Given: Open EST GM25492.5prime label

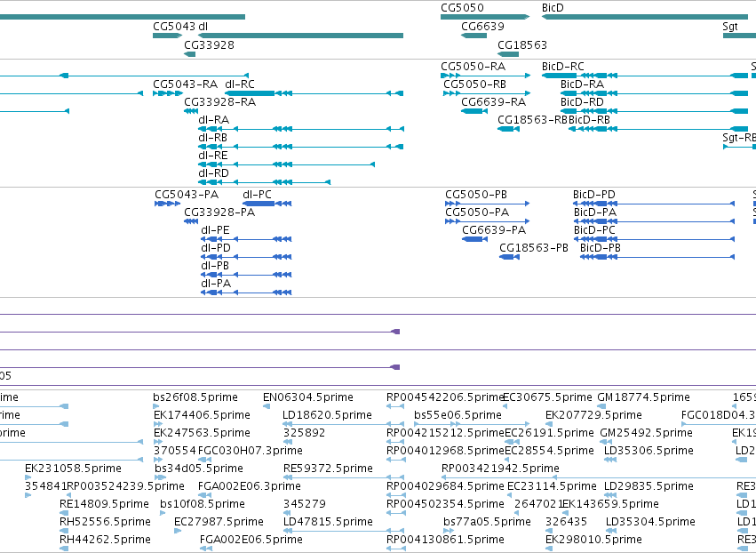Looking at the screenshot, I should coord(646,433).
